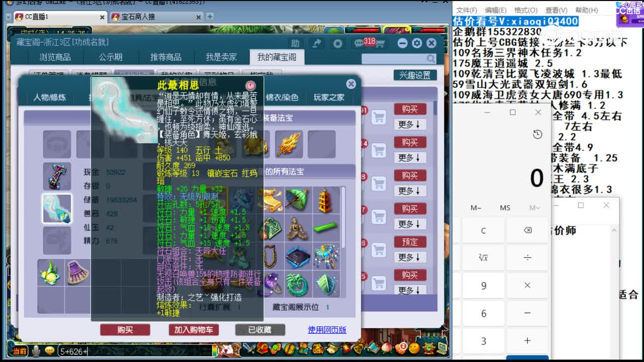The width and height of the screenshot is (644, 362).
Task: Click calculator C clear key
Action: click(484, 230)
